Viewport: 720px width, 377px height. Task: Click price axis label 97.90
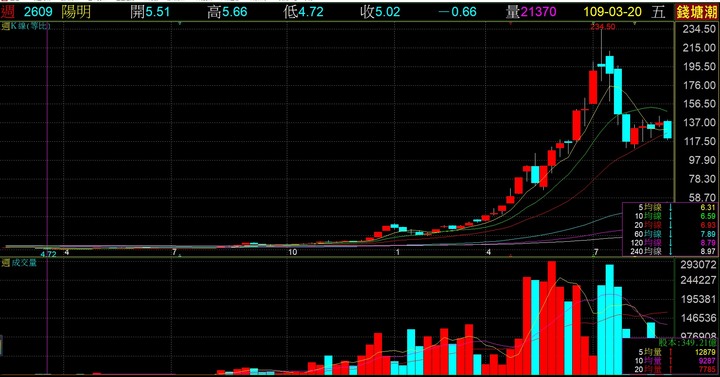[702, 160]
